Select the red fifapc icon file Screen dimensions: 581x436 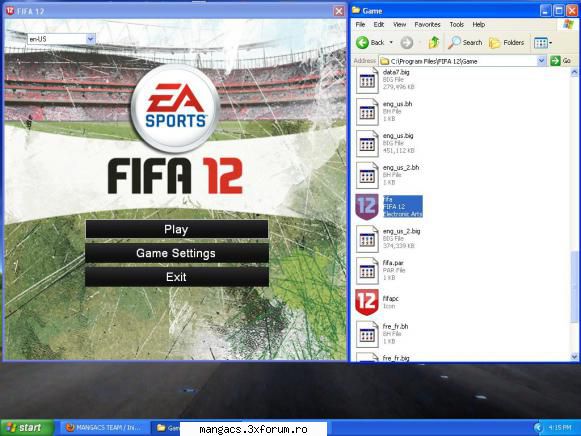(x=367, y=303)
